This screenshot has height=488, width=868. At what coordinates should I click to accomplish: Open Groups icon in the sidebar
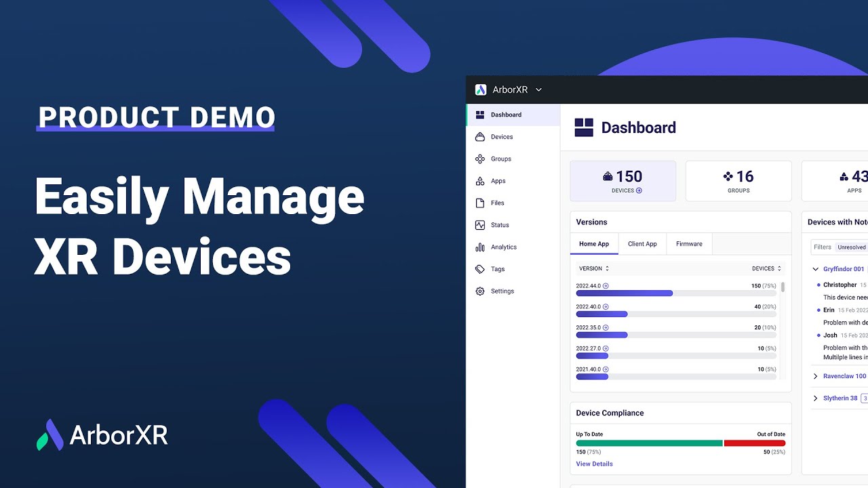(480, 159)
